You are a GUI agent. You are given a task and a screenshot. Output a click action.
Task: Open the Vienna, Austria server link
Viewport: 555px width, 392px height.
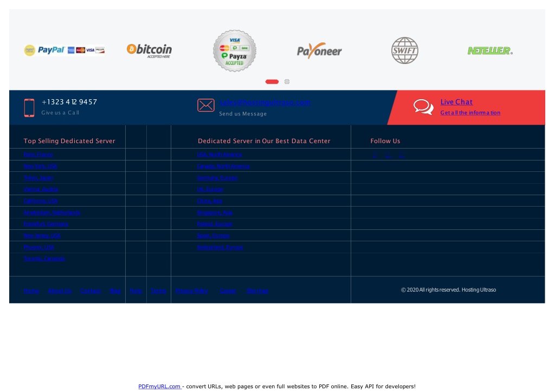[x=41, y=189]
